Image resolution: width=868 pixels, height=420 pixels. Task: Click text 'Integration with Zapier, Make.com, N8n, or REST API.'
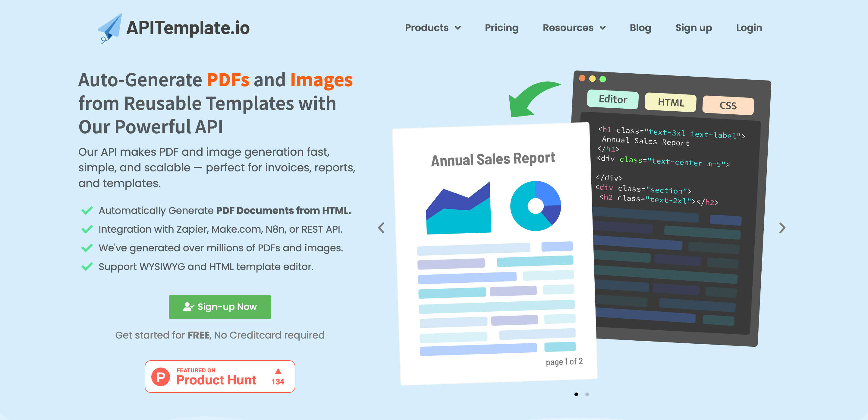pyautogui.click(x=220, y=229)
